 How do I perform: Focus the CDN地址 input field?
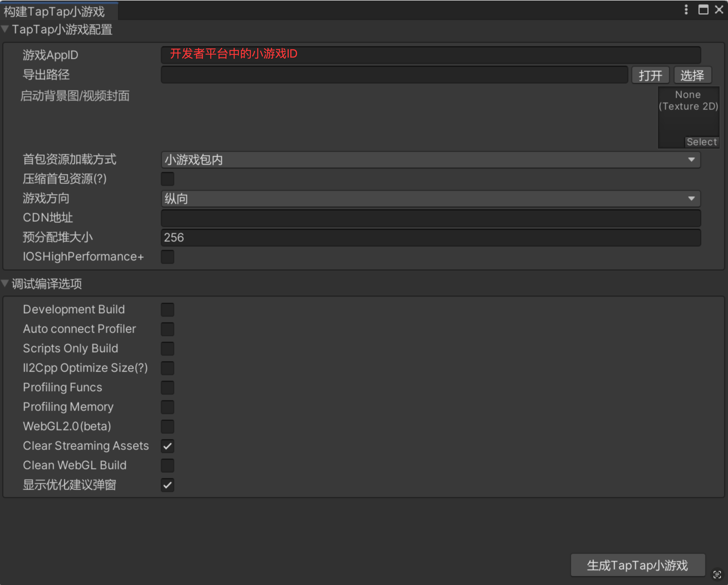(x=431, y=218)
